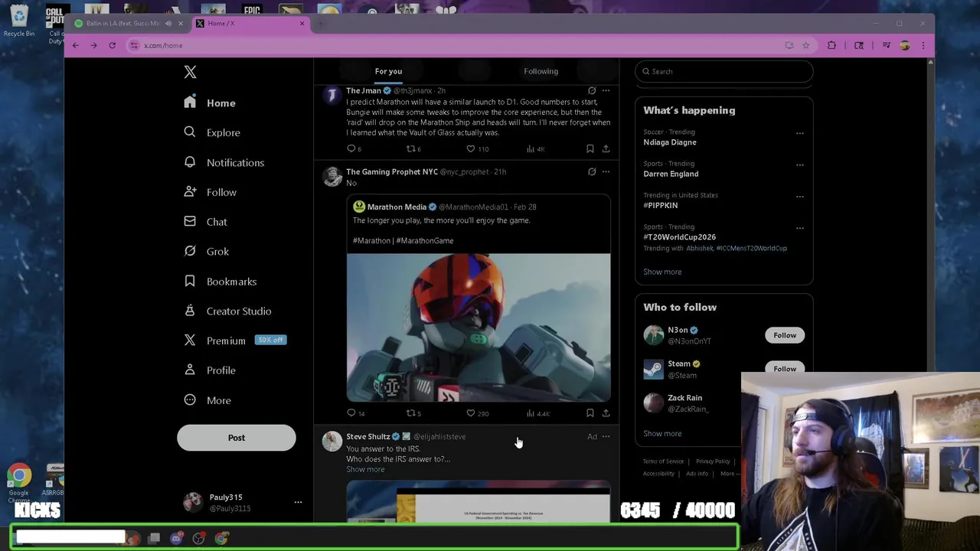Bookmark The Gaming Prophet NYC post
Viewport: 980px width, 551px height.
click(590, 413)
